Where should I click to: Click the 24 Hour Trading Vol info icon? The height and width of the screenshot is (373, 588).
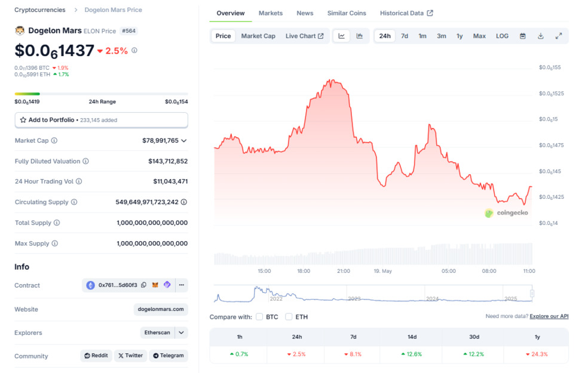pos(79,181)
